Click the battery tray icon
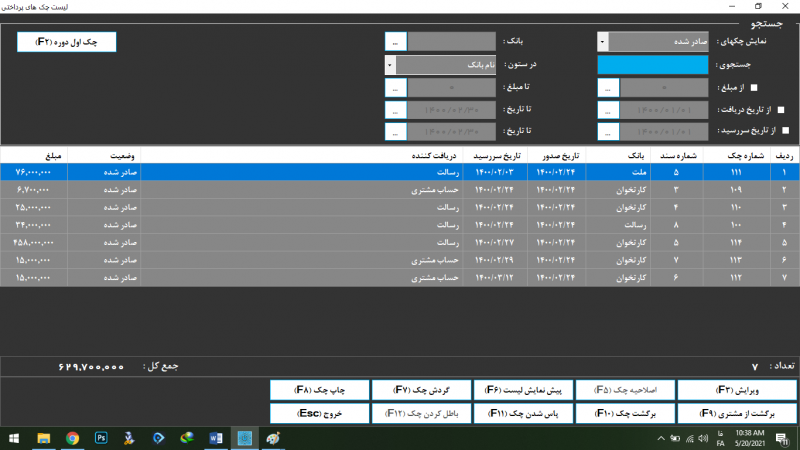This screenshot has height=450, width=800. 675,438
